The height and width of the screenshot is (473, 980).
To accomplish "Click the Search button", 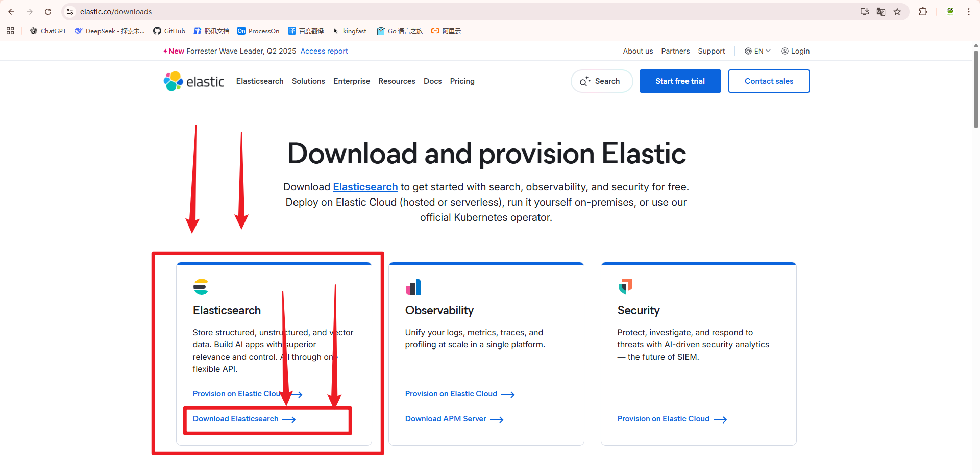I will tap(602, 81).
